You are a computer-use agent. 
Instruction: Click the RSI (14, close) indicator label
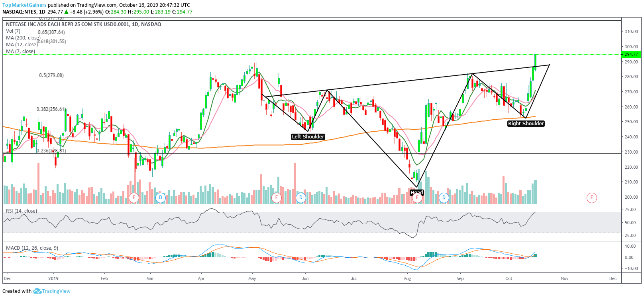point(21,211)
